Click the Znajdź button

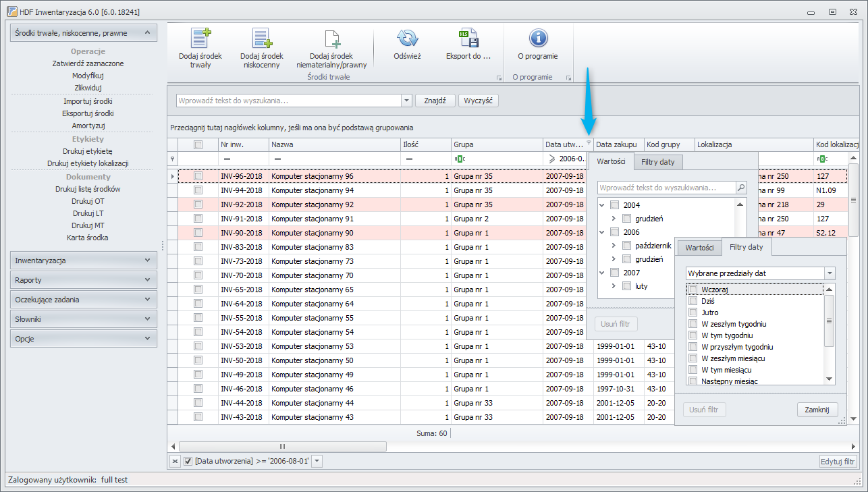[435, 101]
